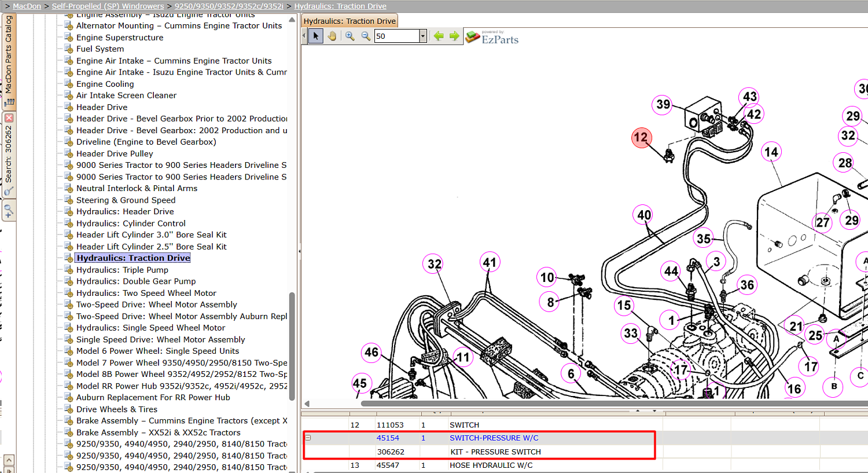
Task: Zoom in on the diagram
Action: click(350, 36)
